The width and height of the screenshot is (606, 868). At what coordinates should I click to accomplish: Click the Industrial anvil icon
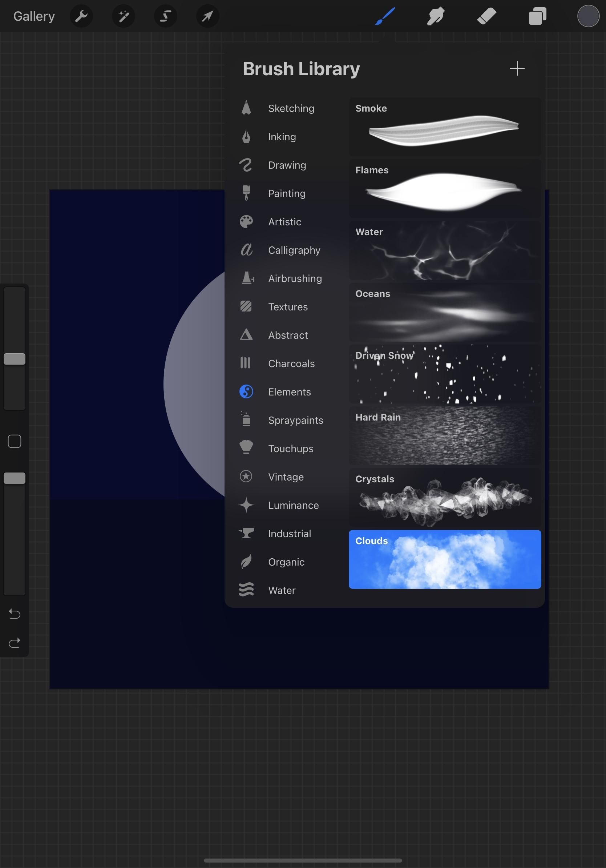[246, 533]
